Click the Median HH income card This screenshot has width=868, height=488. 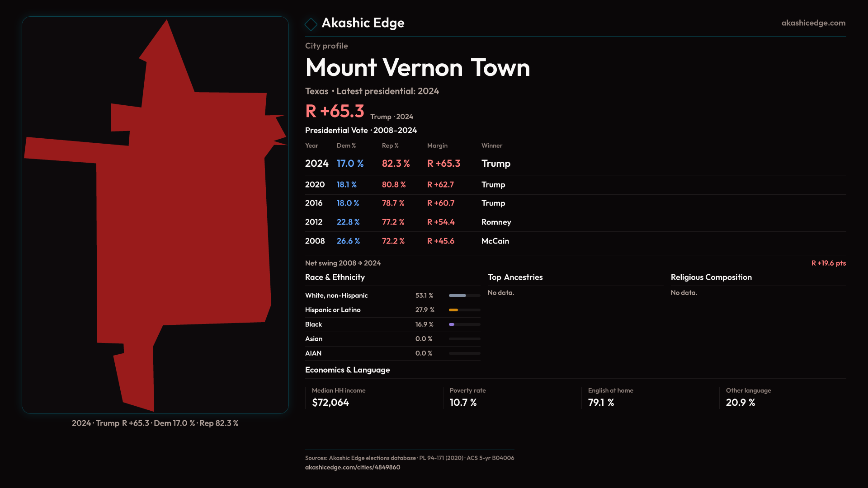coord(338,397)
